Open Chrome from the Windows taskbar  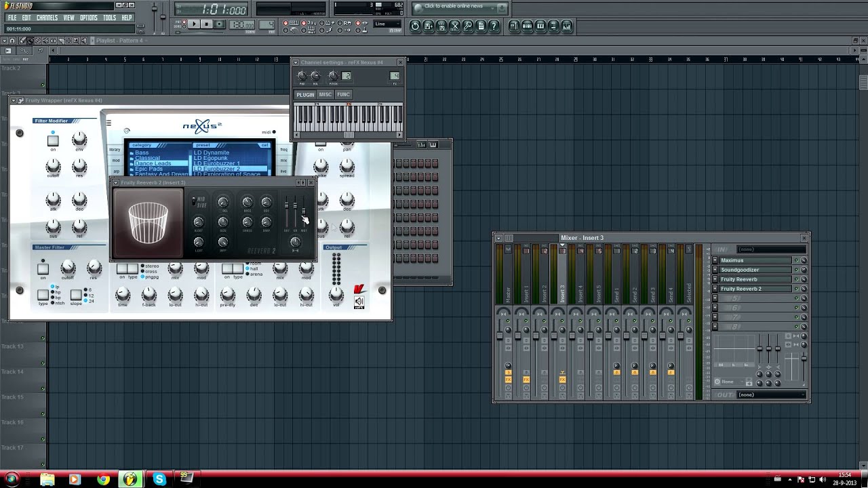103,479
